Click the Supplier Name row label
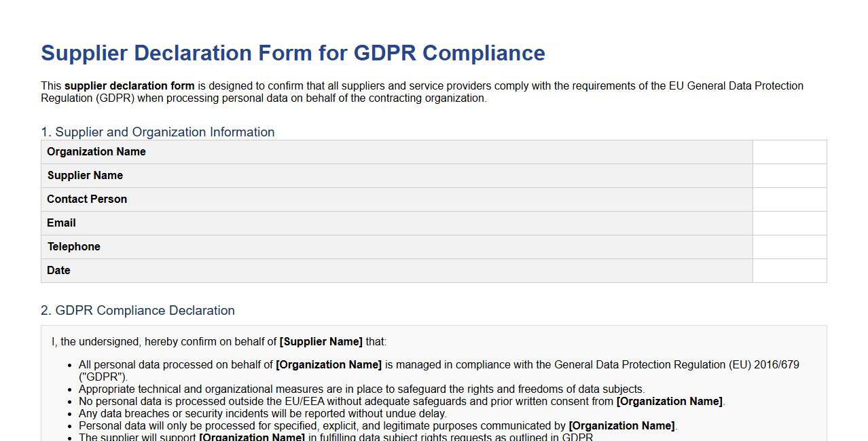The image size is (868, 441). (85, 175)
